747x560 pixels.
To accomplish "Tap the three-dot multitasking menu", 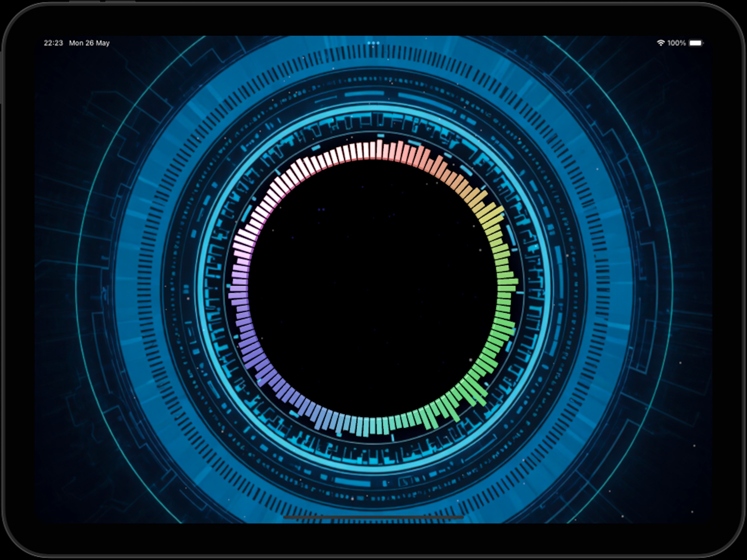I will [373, 43].
